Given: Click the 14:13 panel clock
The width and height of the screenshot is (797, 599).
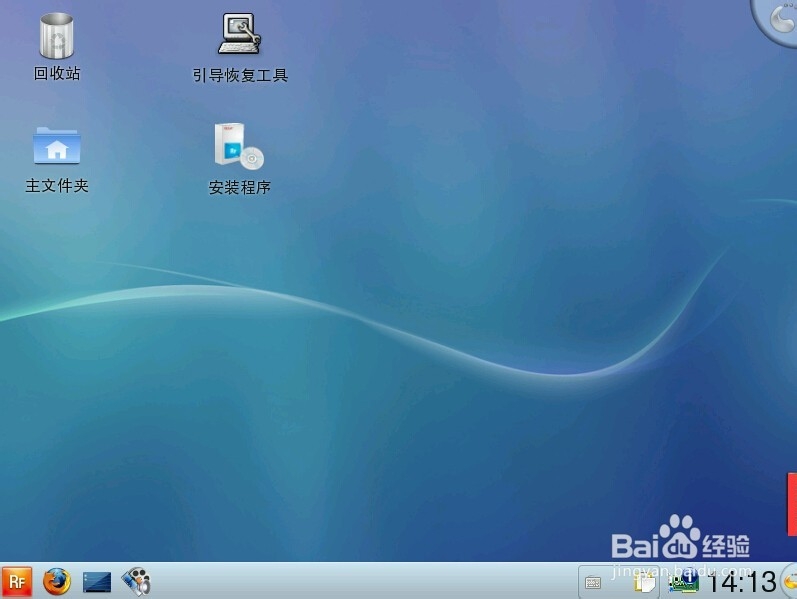Looking at the screenshot, I should 742,582.
